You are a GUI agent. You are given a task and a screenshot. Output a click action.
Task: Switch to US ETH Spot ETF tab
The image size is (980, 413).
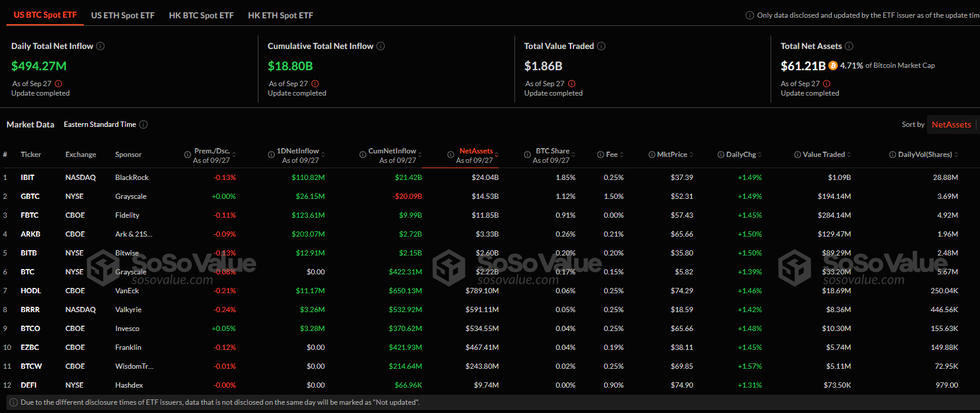(x=123, y=15)
